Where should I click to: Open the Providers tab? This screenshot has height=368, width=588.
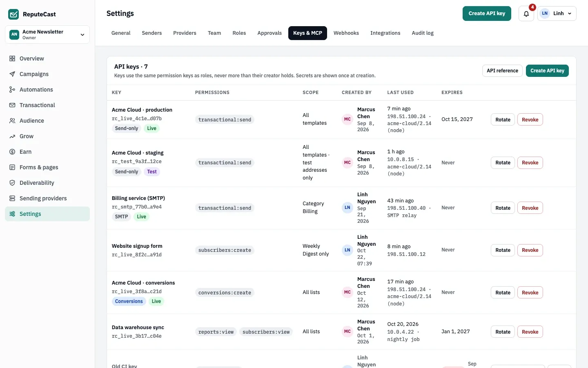tap(185, 33)
